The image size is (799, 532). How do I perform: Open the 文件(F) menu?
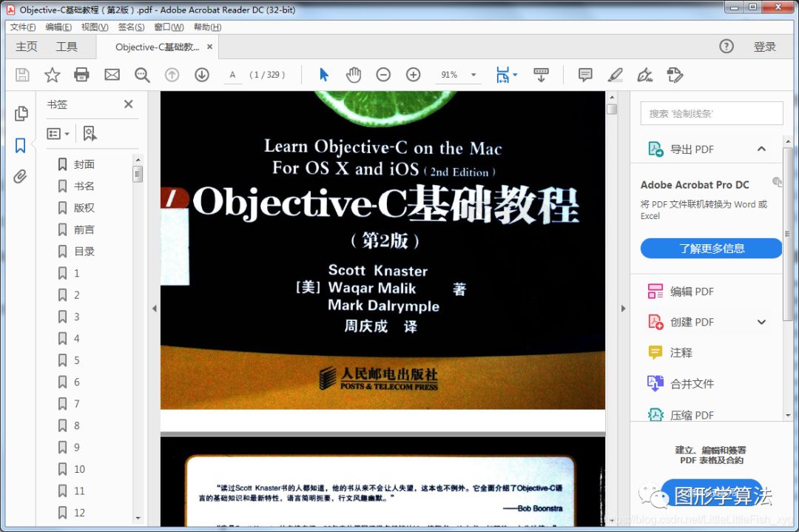click(x=23, y=27)
